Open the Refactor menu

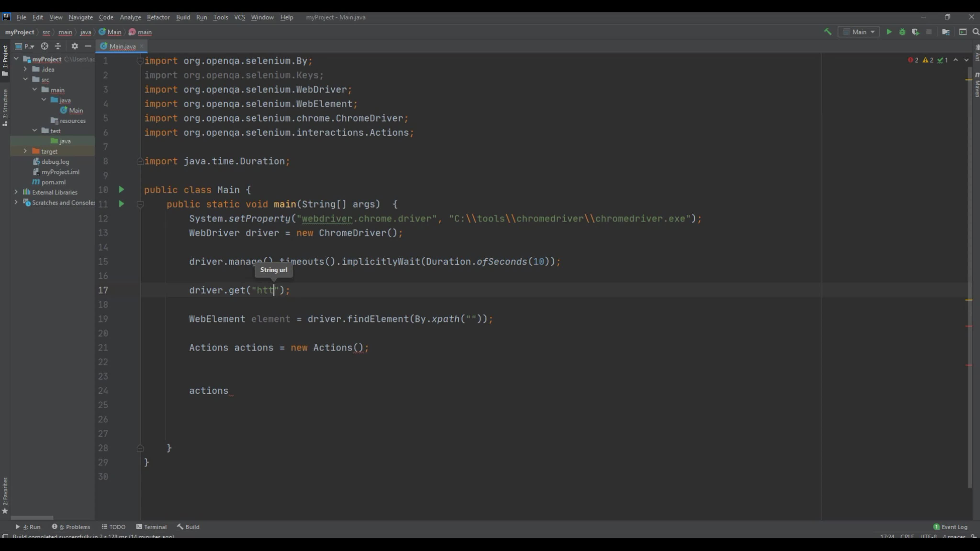158,17
